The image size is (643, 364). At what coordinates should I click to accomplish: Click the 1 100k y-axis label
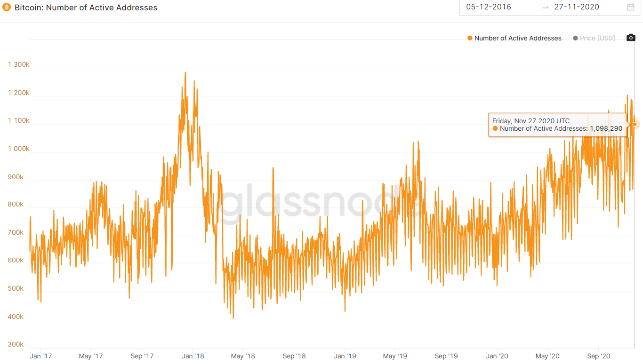pos(18,120)
